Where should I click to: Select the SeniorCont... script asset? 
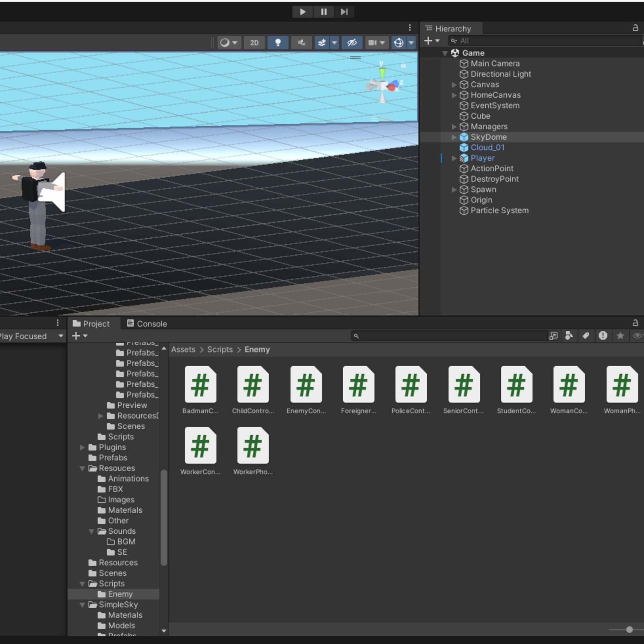464,390
